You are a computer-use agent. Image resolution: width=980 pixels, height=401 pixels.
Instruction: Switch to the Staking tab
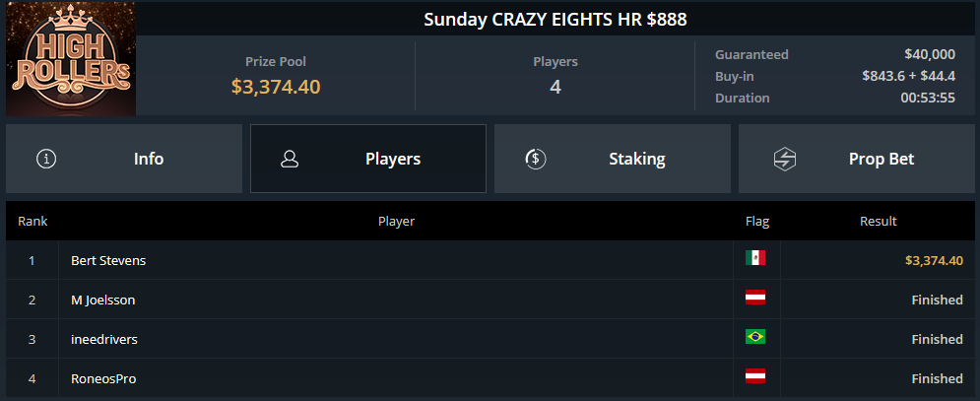click(613, 159)
